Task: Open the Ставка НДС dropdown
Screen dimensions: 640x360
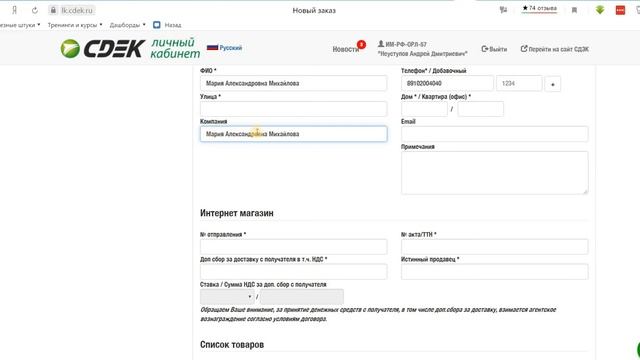Action: pyautogui.click(x=227, y=297)
